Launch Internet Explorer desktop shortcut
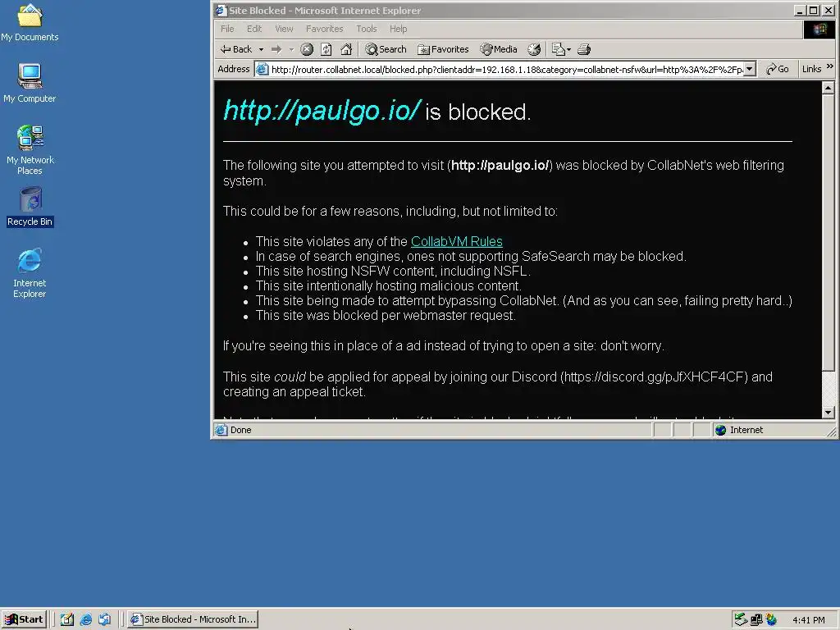Image resolution: width=840 pixels, height=630 pixels. (x=30, y=273)
